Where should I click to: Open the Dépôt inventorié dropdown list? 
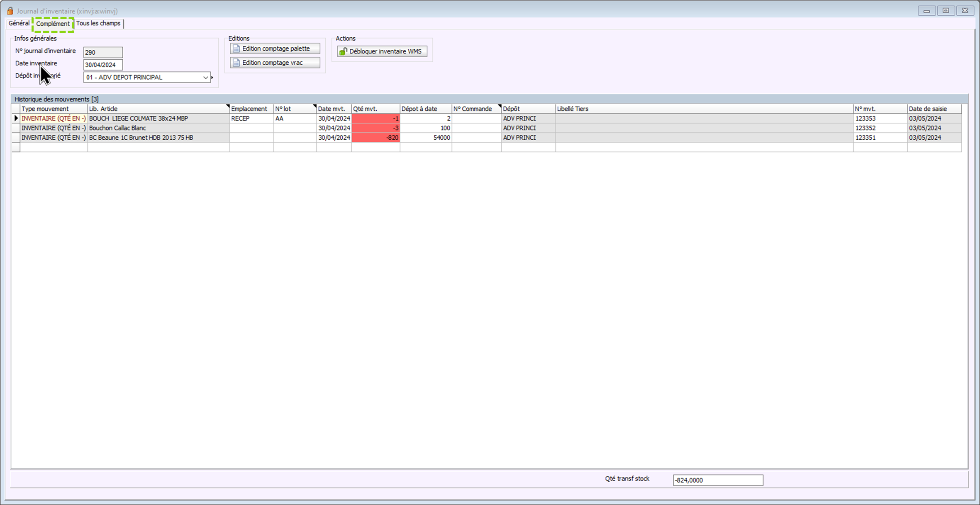tap(205, 78)
